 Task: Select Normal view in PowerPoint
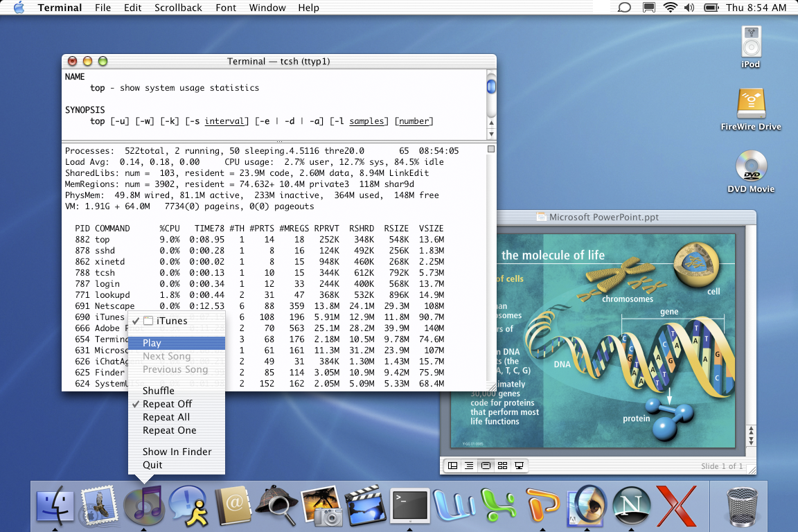point(453,465)
